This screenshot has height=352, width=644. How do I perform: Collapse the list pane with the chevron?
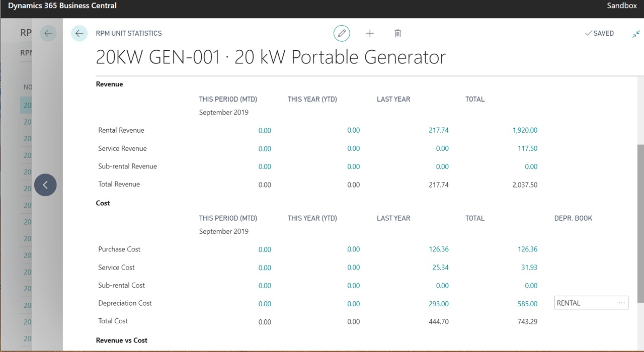coord(45,185)
